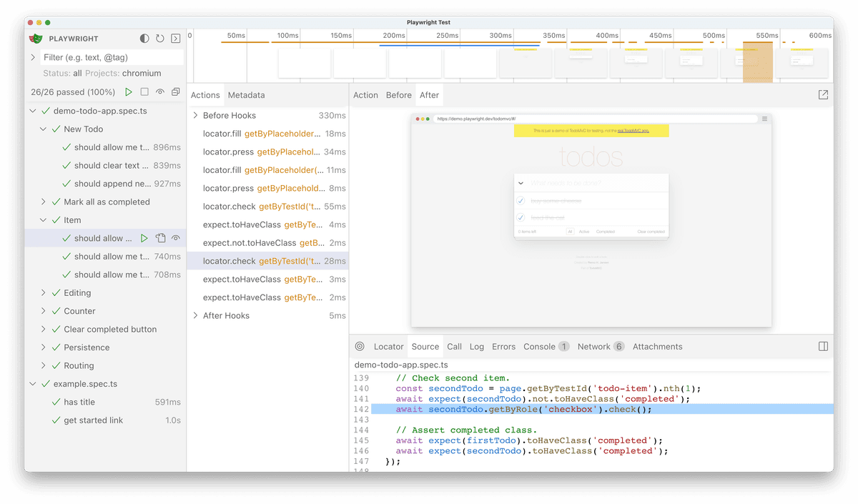Screen dimensions: 858x504
Task: Click pass checkmark next to 'has title'
Action: pos(56,402)
